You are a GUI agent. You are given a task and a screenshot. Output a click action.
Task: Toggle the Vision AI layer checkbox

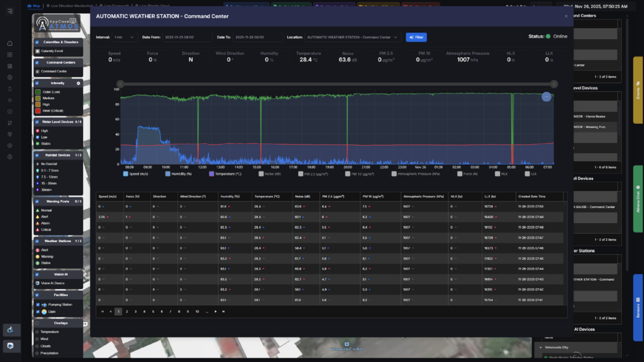click(37, 275)
